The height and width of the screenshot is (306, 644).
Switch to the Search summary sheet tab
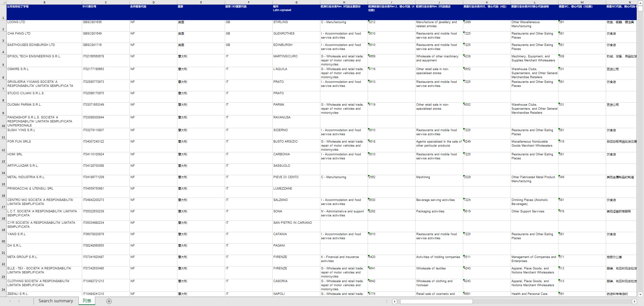tap(56, 301)
